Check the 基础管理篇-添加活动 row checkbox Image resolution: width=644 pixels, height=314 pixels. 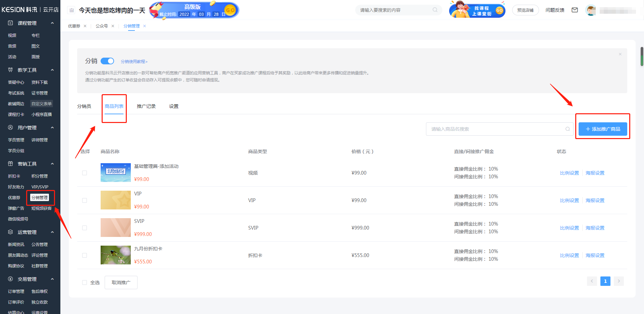point(85,173)
